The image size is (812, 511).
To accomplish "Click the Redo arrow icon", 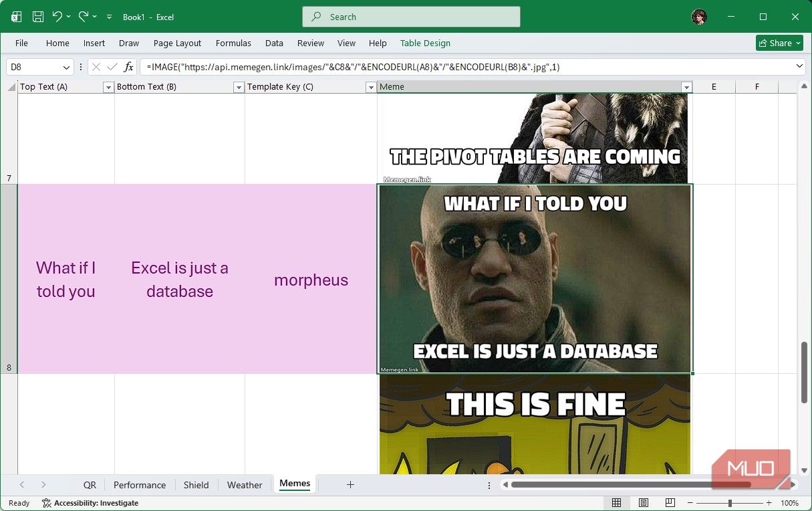I will click(x=83, y=16).
